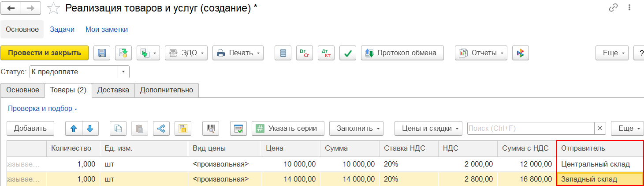
Task: Click the navigate back arrow
Action: [11, 8]
